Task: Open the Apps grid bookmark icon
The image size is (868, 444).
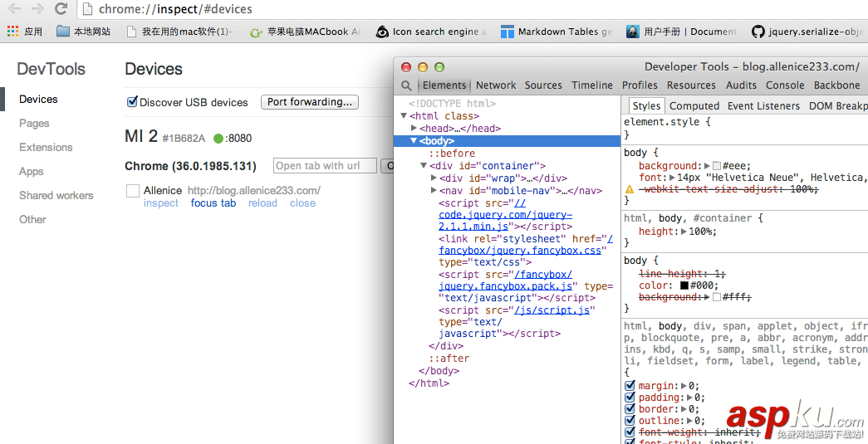Action: click(x=12, y=32)
